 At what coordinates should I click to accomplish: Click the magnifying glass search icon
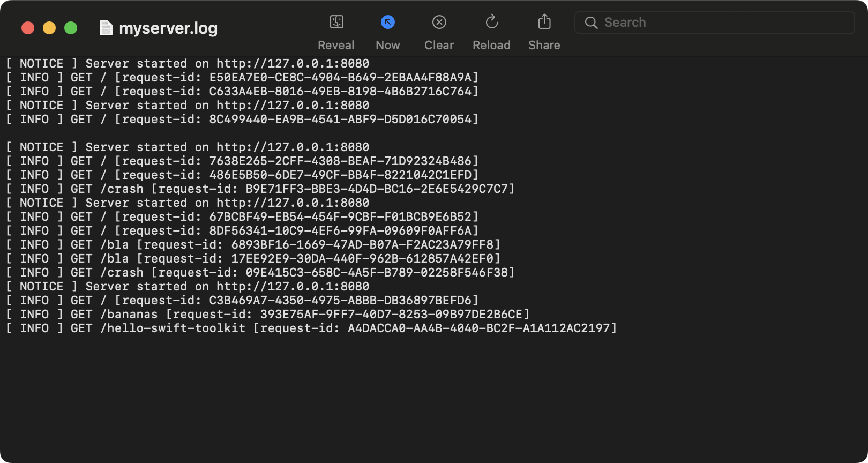click(x=591, y=23)
